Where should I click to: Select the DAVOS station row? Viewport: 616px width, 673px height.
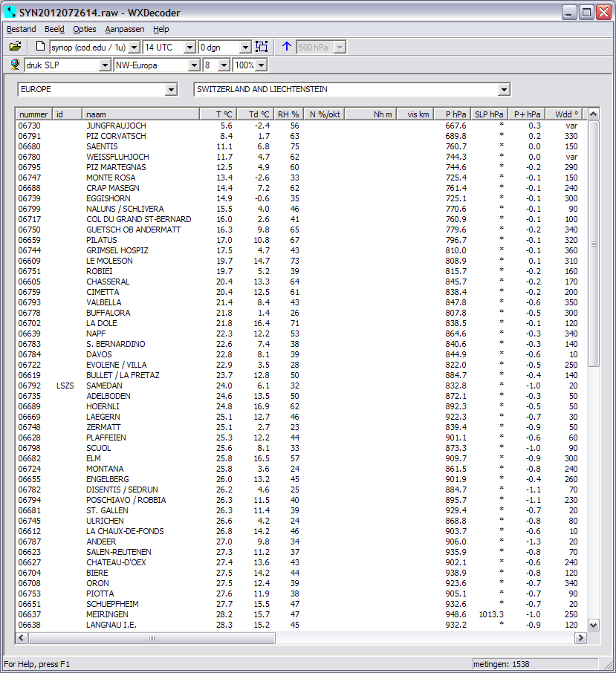(x=300, y=354)
